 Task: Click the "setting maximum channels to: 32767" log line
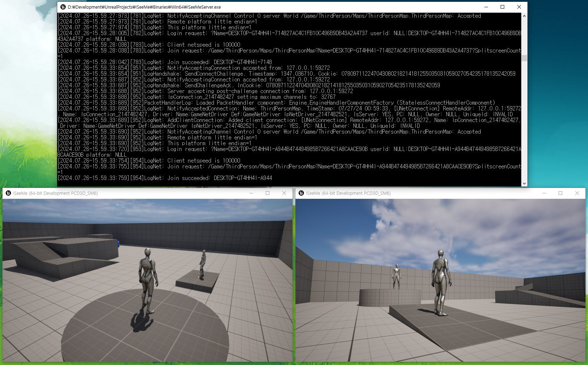197,97
